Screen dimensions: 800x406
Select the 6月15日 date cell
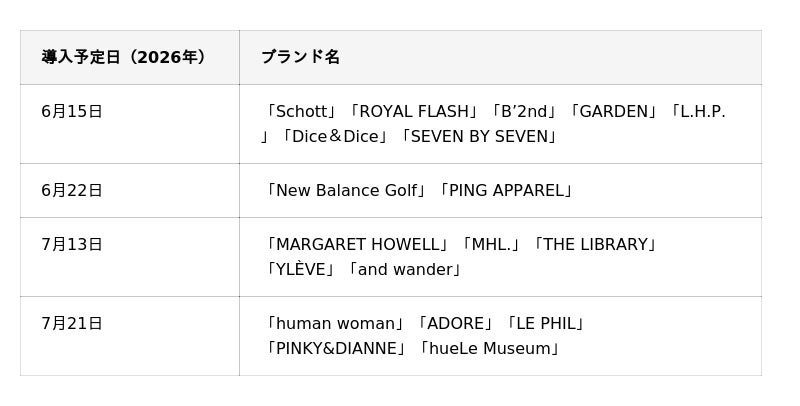click(x=130, y=124)
